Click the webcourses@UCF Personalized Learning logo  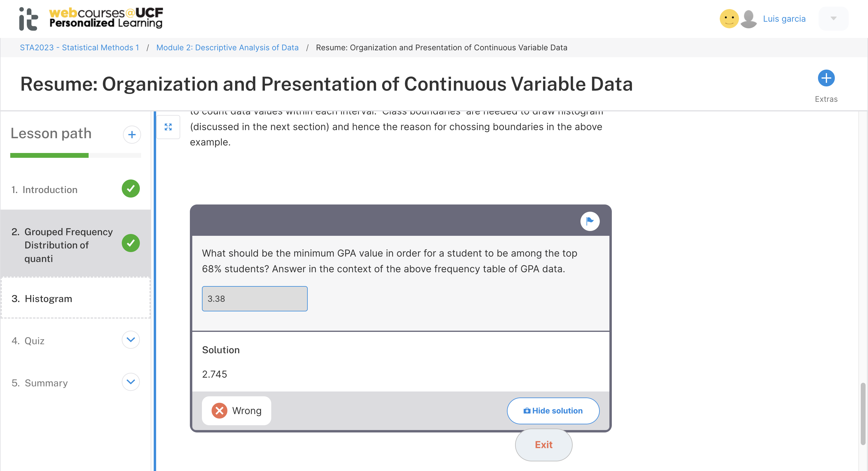[x=106, y=18]
